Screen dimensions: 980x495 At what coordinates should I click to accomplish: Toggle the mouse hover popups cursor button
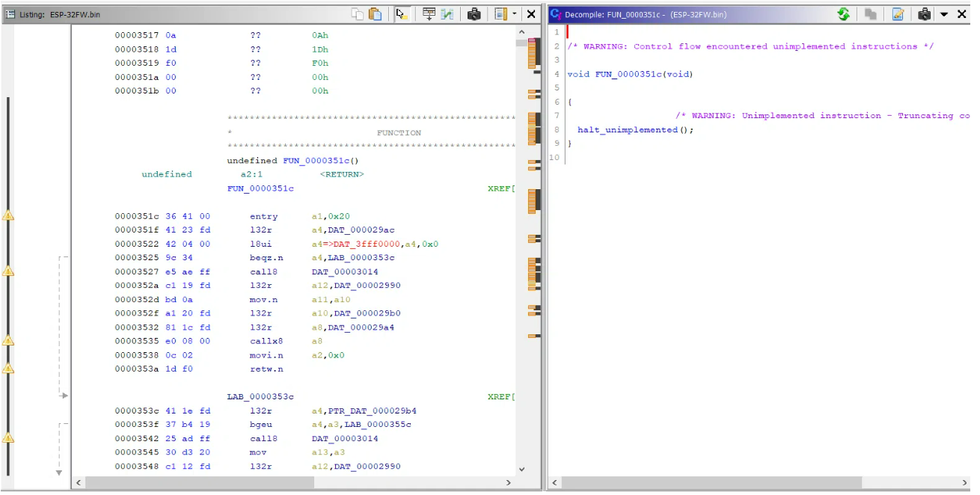click(402, 13)
